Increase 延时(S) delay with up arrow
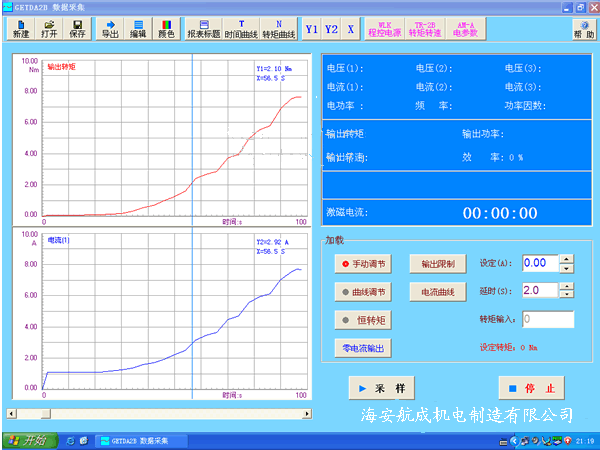Image resolution: width=600 pixels, height=450 pixels. click(566, 285)
